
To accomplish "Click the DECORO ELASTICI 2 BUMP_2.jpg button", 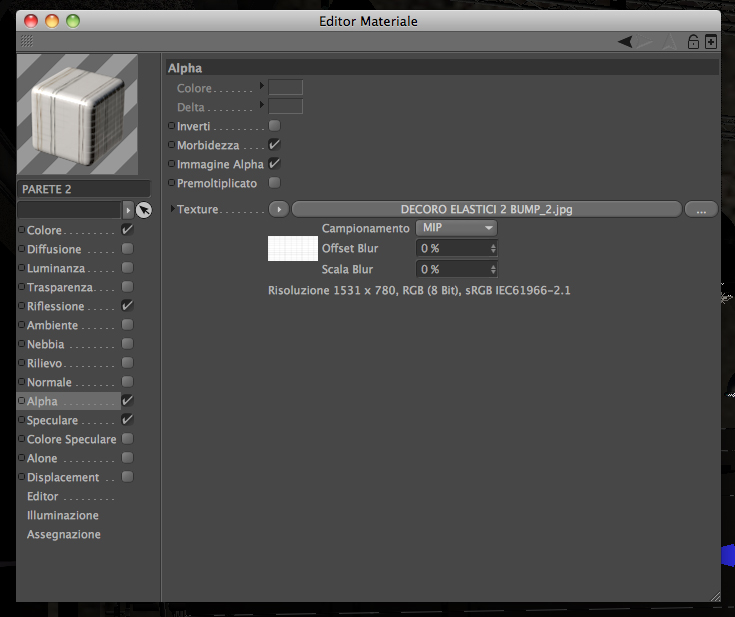I will [x=487, y=209].
